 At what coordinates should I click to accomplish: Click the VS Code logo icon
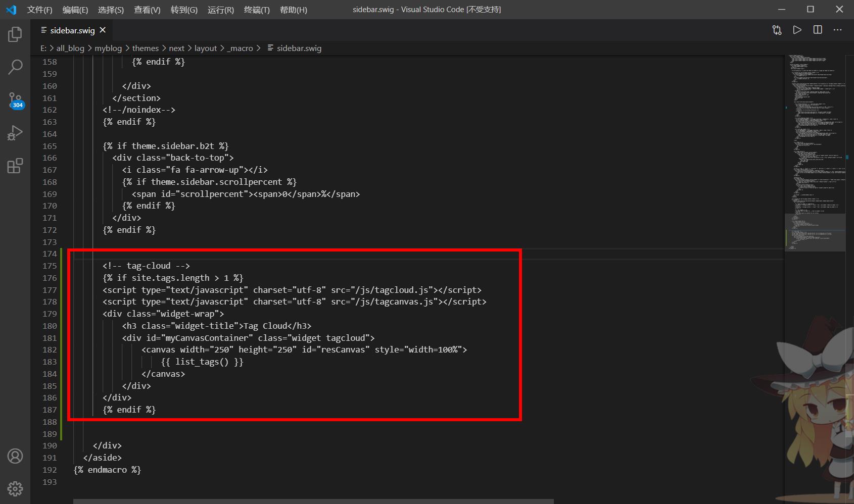click(11, 10)
